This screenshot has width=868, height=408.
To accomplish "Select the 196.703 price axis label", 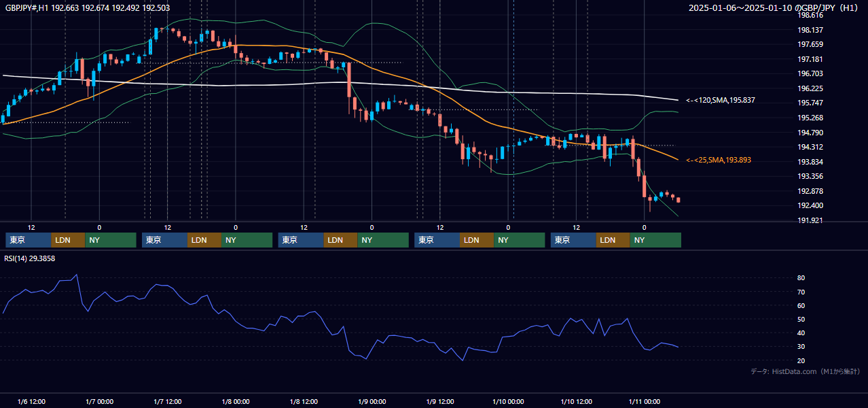I will tap(810, 73).
